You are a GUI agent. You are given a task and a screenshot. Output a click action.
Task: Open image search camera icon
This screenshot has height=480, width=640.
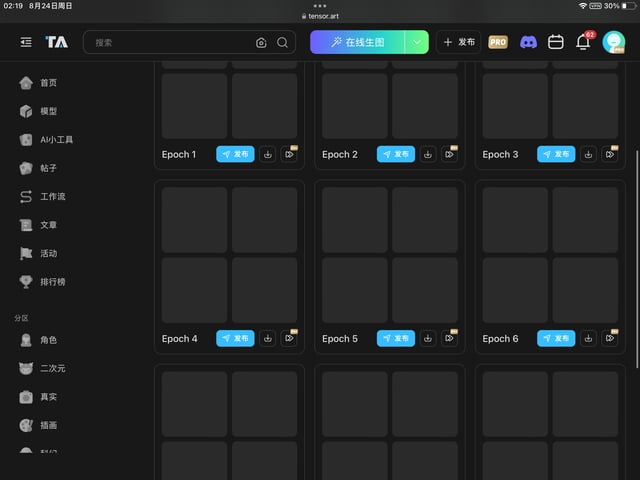(261, 42)
